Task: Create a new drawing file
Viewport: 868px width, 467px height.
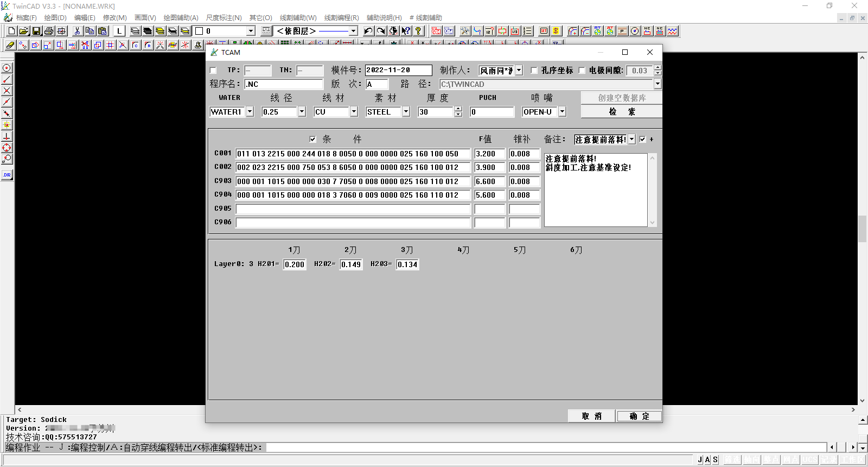Action: coord(11,31)
